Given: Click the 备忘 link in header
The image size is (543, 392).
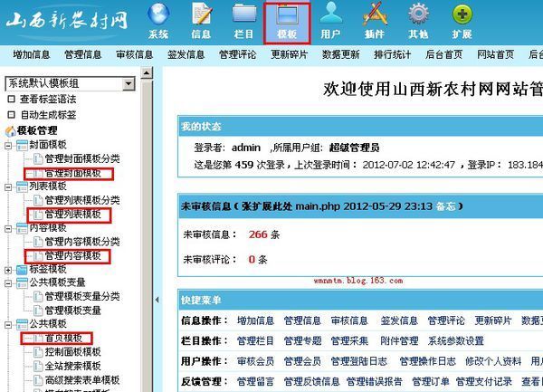Looking at the screenshot, I should coord(446,206).
